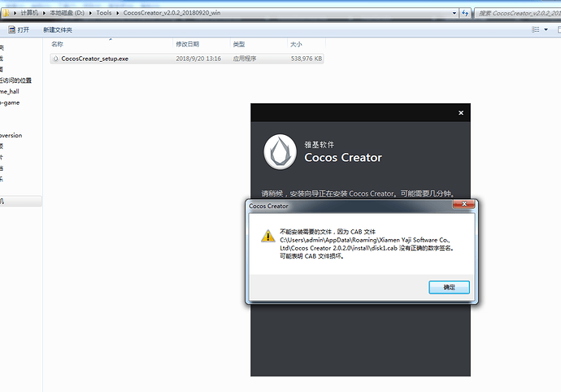This screenshot has width=561, height=392.
Task: Click the 打开 toolbar button
Action: pos(19,30)
